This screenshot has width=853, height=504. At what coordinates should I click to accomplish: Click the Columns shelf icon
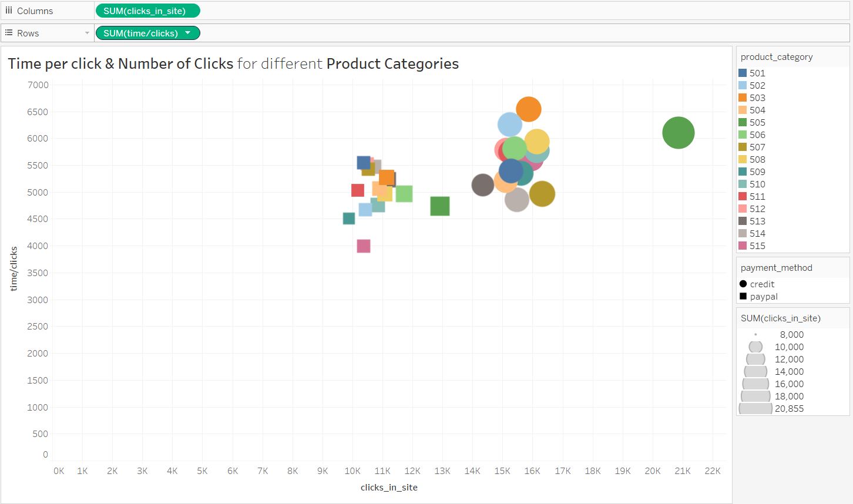(x=9, y=11)
